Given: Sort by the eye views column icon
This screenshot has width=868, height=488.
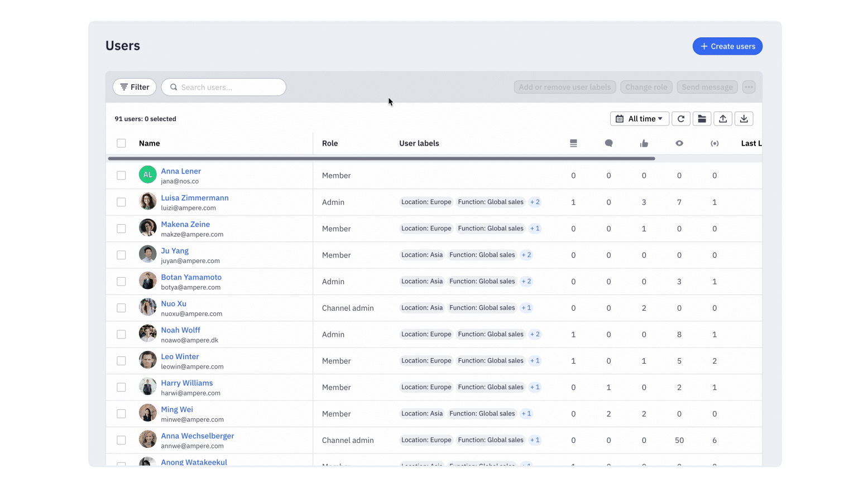Looking at the screenshot, I should pyautogui.click(x=679, y=143).
